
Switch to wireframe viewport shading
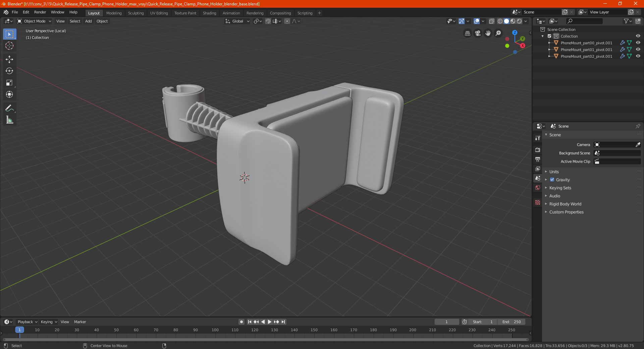[x=500, y=21]
